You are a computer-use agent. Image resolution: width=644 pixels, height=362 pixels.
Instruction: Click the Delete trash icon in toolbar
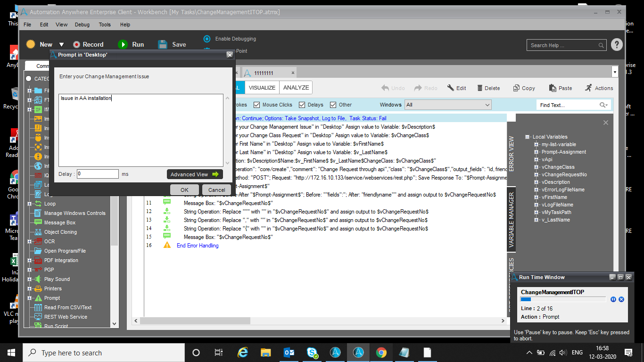[x=480, y=88]
